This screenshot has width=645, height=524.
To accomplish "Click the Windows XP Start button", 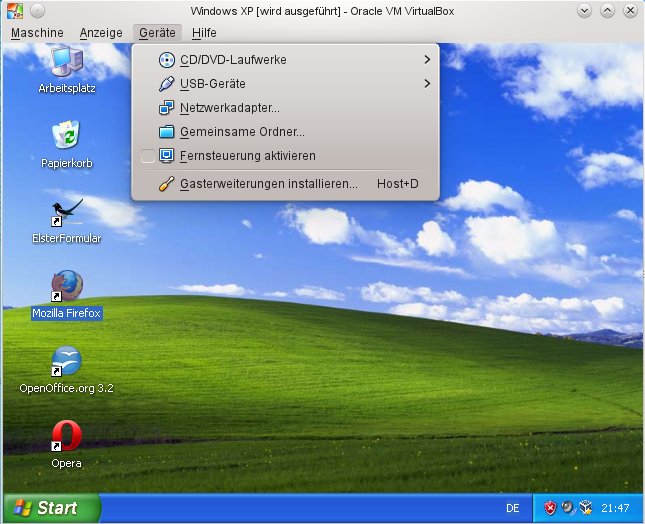I will point(52,508).
